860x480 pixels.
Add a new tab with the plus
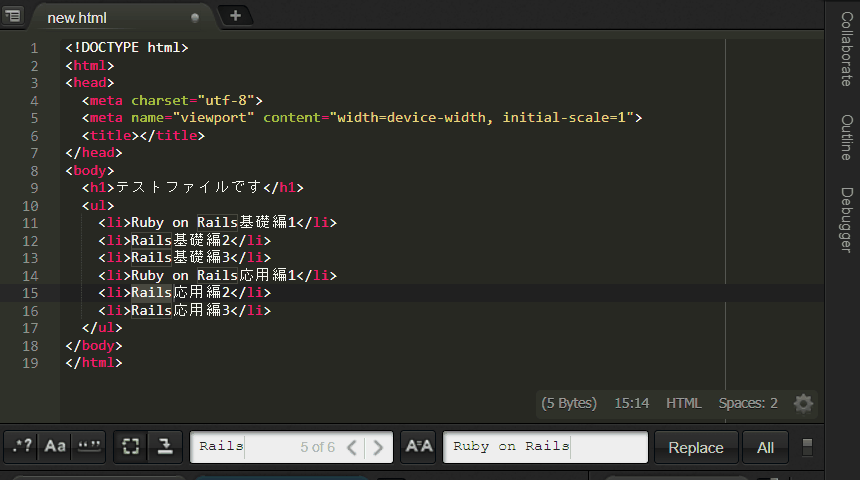[x=235, y=16]
